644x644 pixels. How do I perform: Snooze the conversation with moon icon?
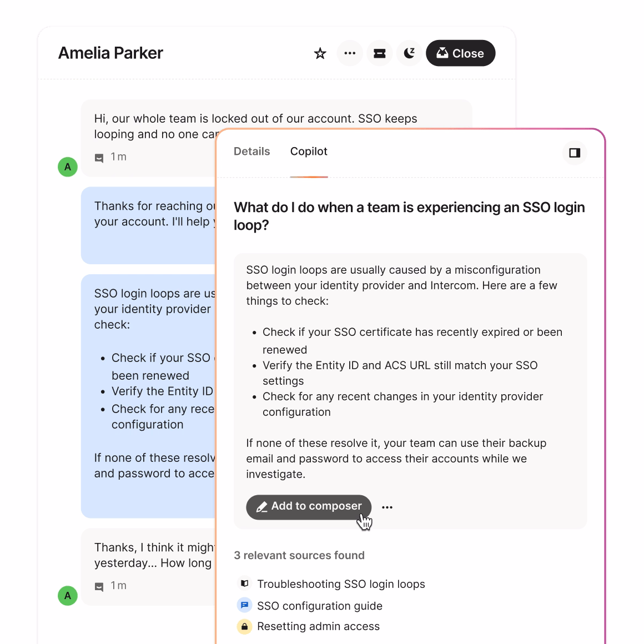coord(409,53)
